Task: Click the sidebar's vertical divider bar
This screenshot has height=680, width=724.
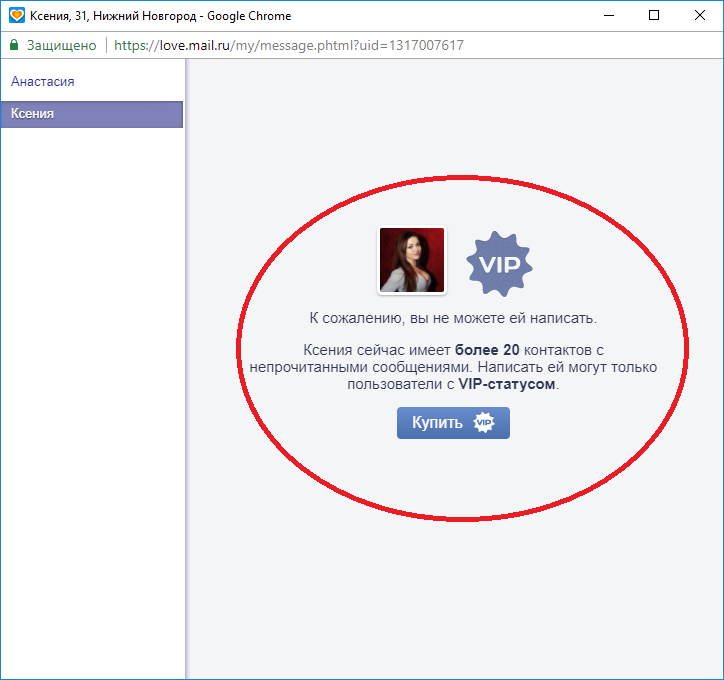Action: 185,400
